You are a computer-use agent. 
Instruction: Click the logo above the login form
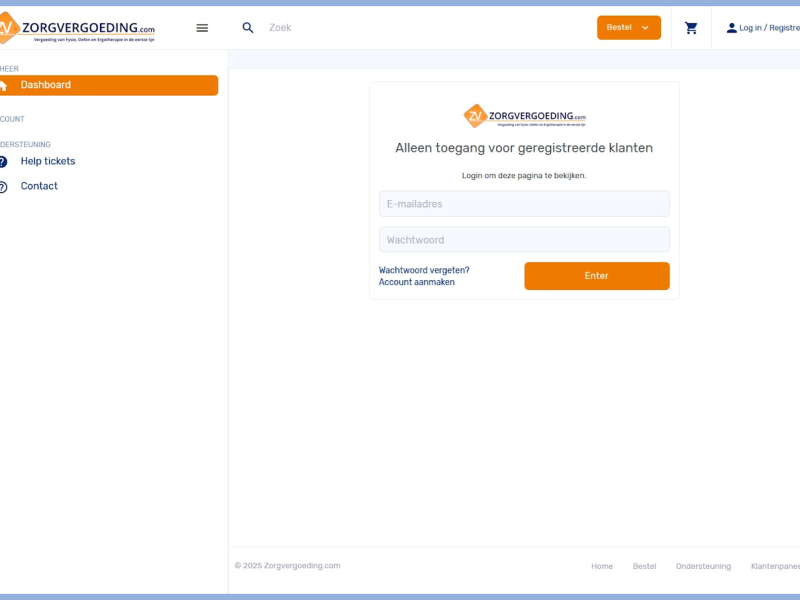pyautogui.click(x=524, y=116)
